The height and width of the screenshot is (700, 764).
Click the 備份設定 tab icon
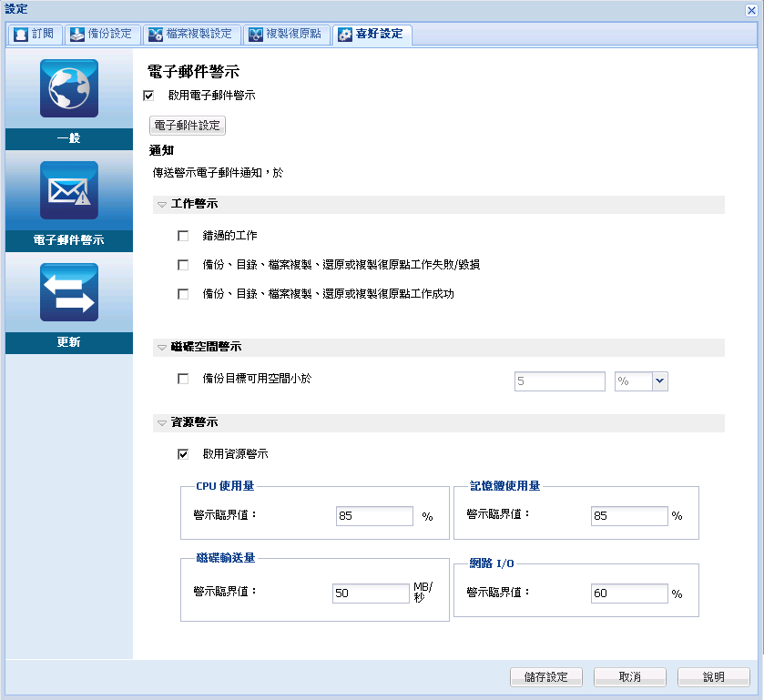pyautogui.click(x=77, y=35)
